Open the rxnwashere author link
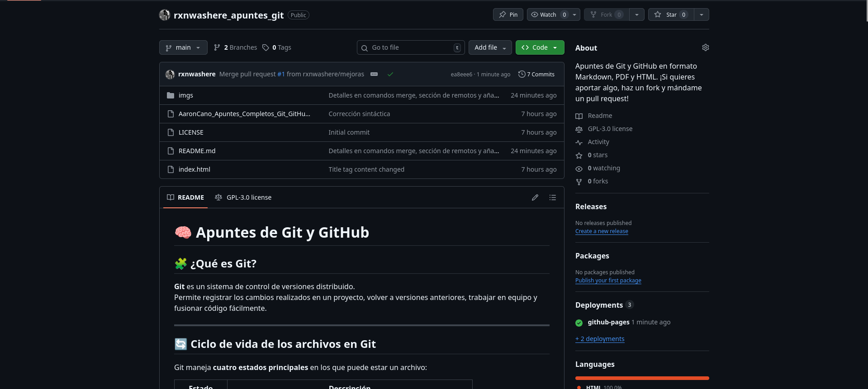Viewport: 868px width, 389px height. click(197, 74)
